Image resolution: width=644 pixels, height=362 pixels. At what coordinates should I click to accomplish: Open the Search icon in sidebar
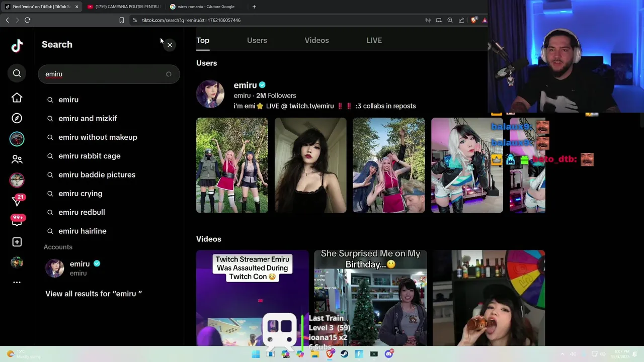pyautogui.click(x=17, y=73)
